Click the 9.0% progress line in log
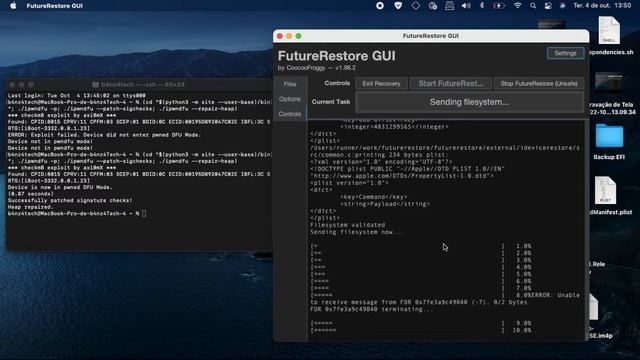 (421, 323)
